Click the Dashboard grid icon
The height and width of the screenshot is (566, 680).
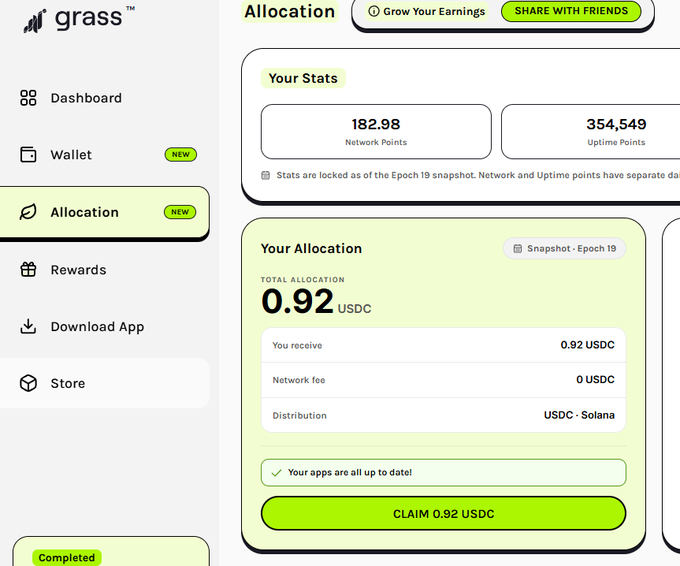click(x=28, y=98)
